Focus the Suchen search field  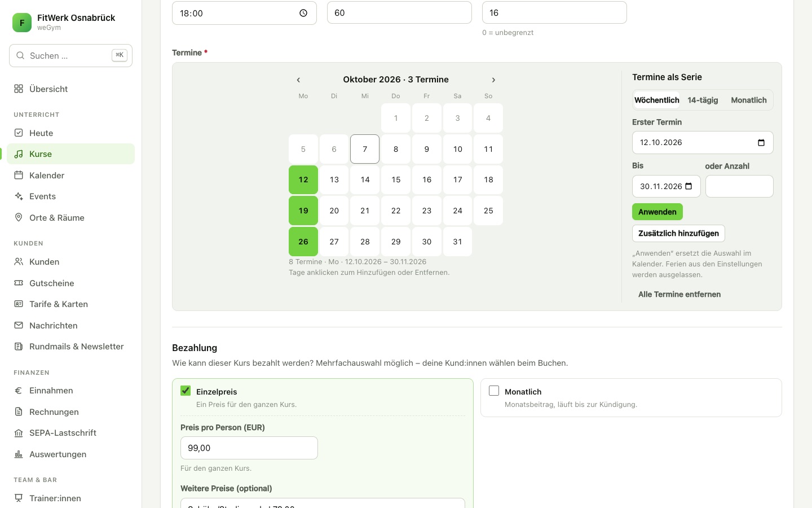point(71,55)
